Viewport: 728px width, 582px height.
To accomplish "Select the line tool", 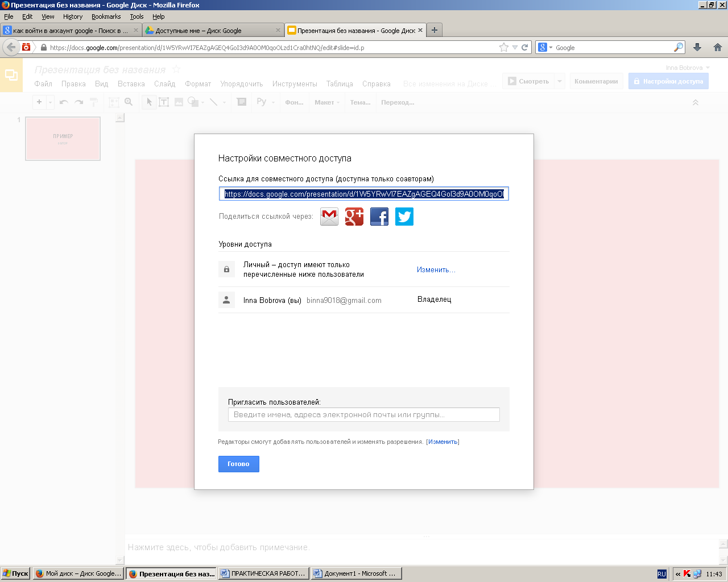I will pos(214,102).
